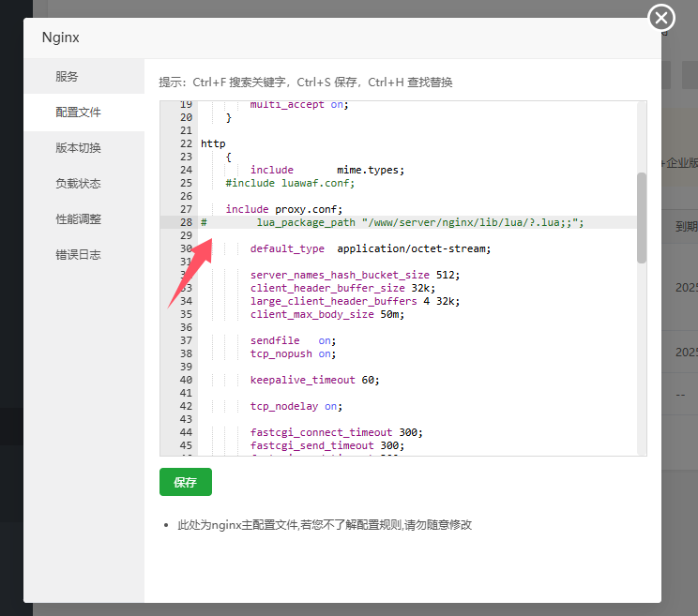698x616 pixels.
Task: Open the 错误日志 tab
Action: [x=84, y=254]
